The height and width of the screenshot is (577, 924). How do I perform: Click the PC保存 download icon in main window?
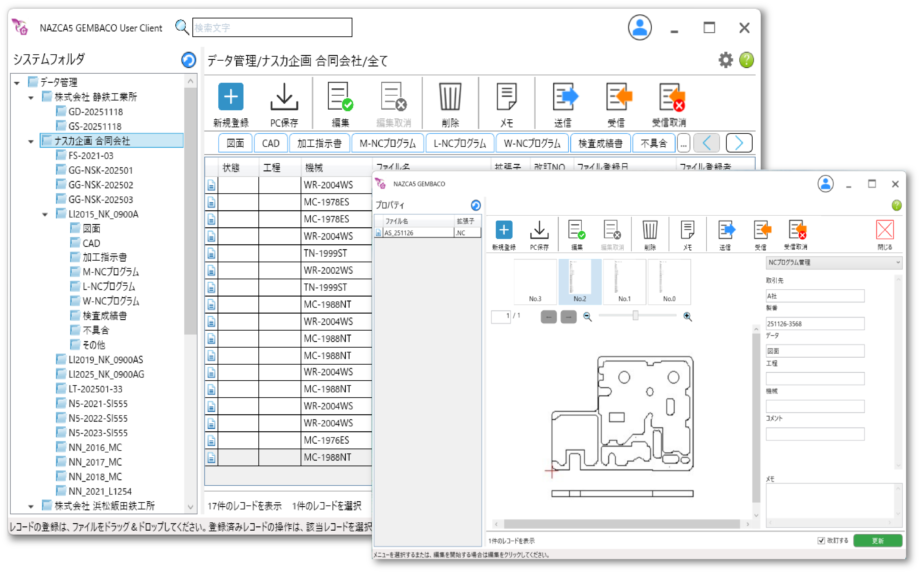[x=284, y=97]
